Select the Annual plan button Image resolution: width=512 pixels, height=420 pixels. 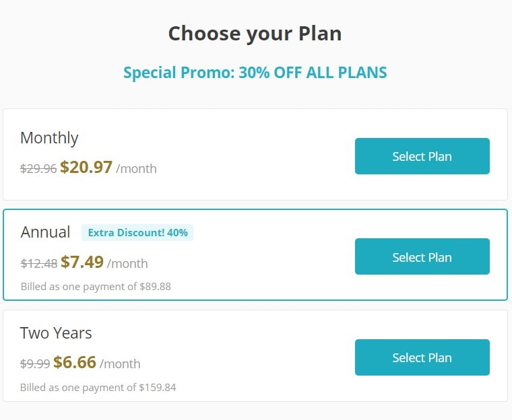[x=422, y=257]
